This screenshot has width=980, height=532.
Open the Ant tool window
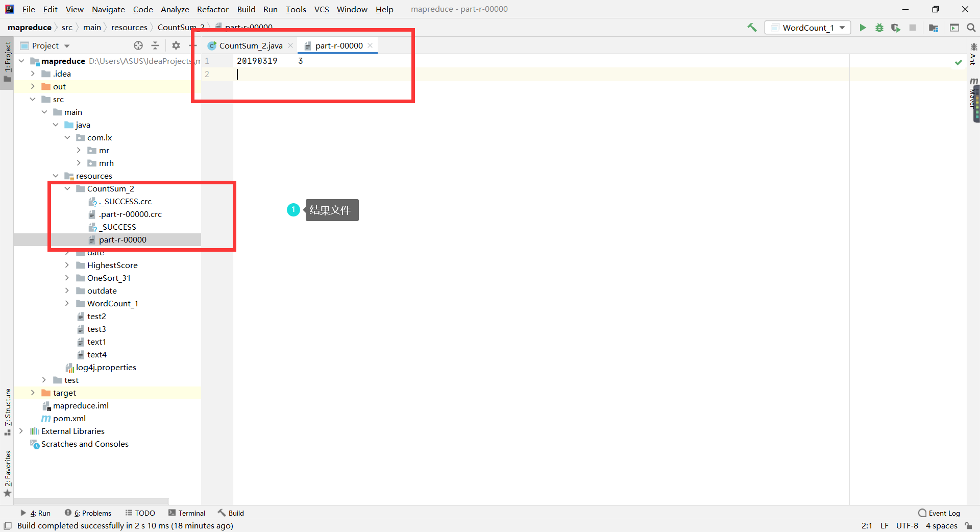(974, 54)
